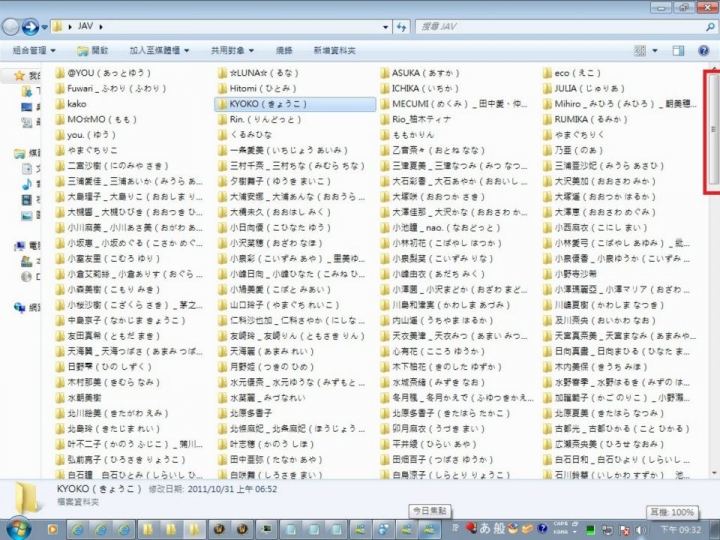
Task: Select the 水朝美樹 folder
Action: [78, 398]
